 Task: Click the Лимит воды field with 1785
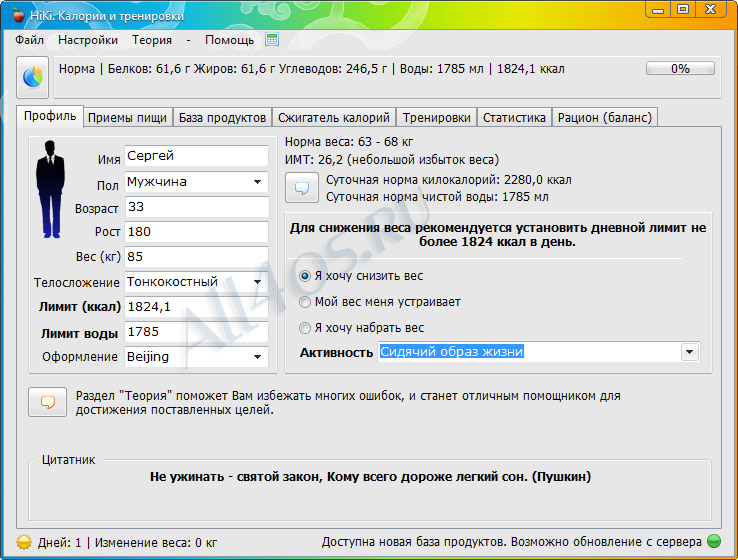click(197, 332)
